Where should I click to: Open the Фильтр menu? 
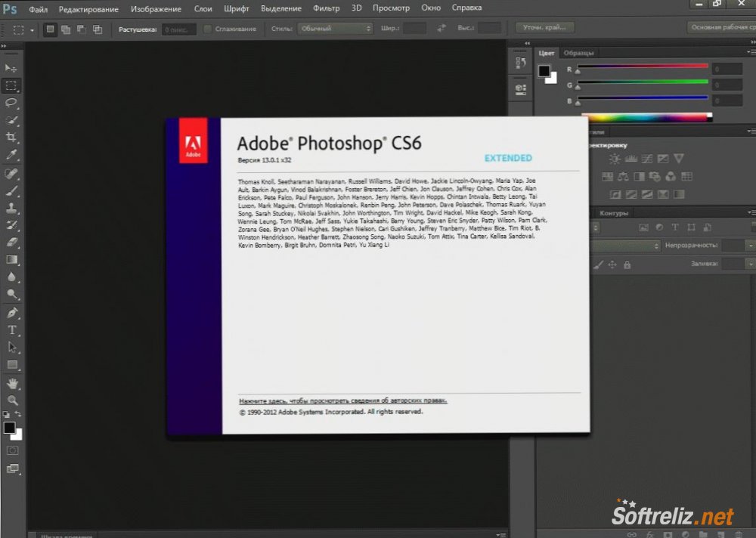click(x=327, y=8)
